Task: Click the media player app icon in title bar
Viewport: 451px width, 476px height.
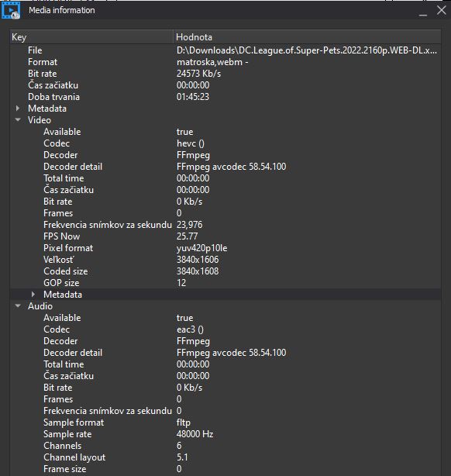Action: click(11, 10)
